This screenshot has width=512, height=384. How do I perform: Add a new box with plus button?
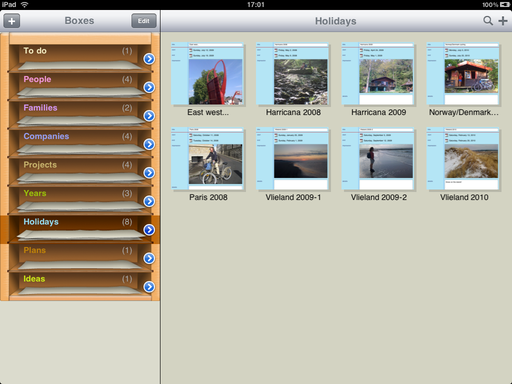(12, 21)
